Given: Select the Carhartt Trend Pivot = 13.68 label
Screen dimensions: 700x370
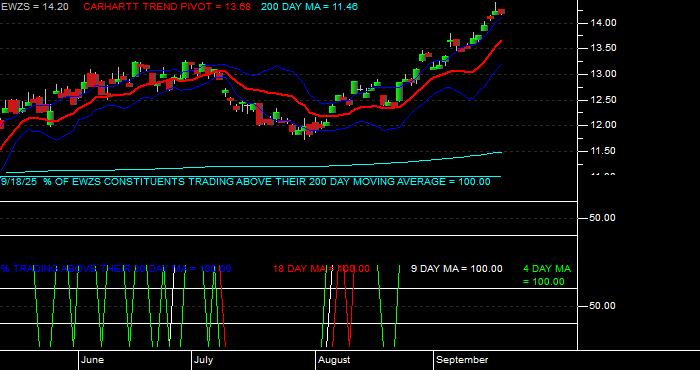Looking at the screenshot, I should pos(167,7).
